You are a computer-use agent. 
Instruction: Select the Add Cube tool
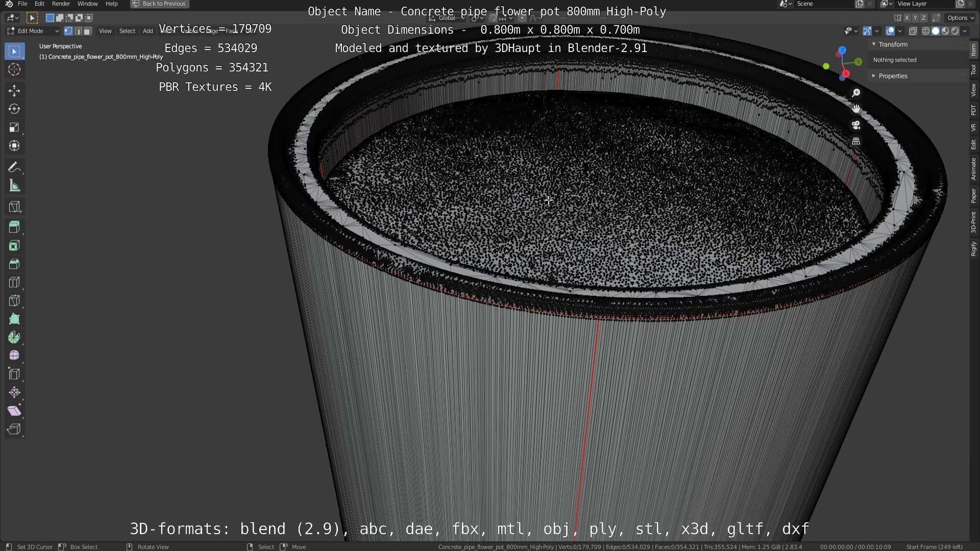[x=14, y=207]
